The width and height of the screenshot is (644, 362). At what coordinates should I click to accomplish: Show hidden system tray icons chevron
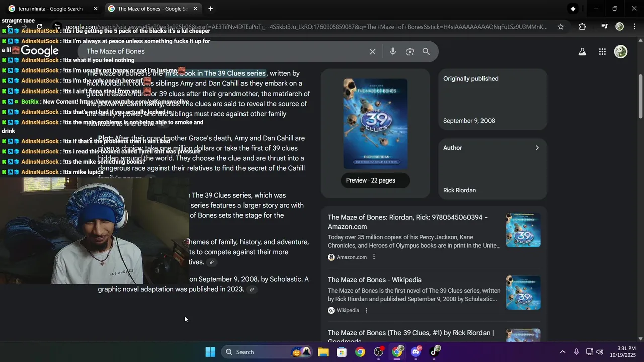click(x=562, y=352)
